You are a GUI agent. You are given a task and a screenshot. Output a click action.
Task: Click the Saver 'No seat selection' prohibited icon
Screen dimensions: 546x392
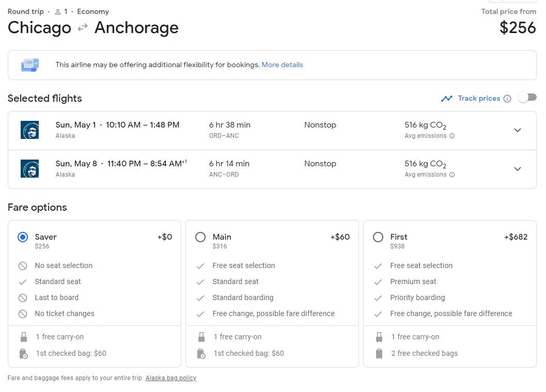click(x=23, y=266)
